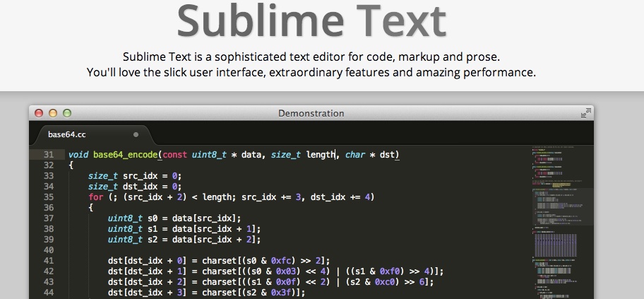Viewport: 644px width, 299px height.
Task: Click 's1' declaration on line 38
Action: (153, 229)
